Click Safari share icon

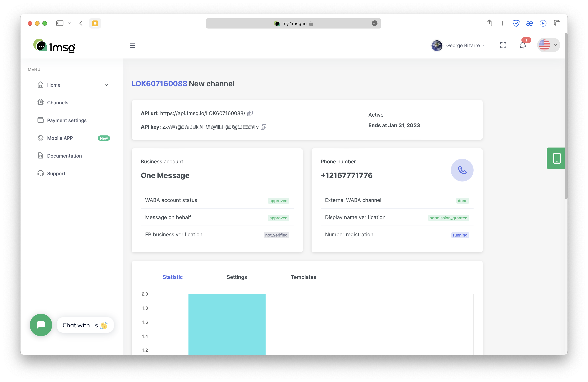489,23
